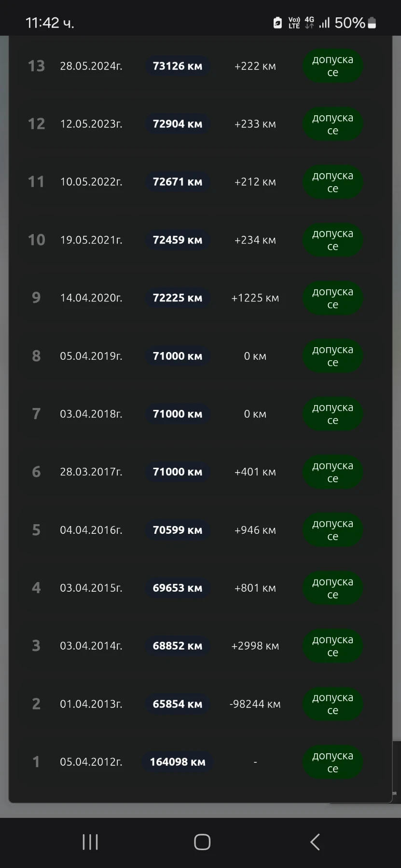The width and height of the screenshot is (401, 868).
Task: Tap the 71000 км badge dated 05.04.2019
Action: click(x=178, y=356)
